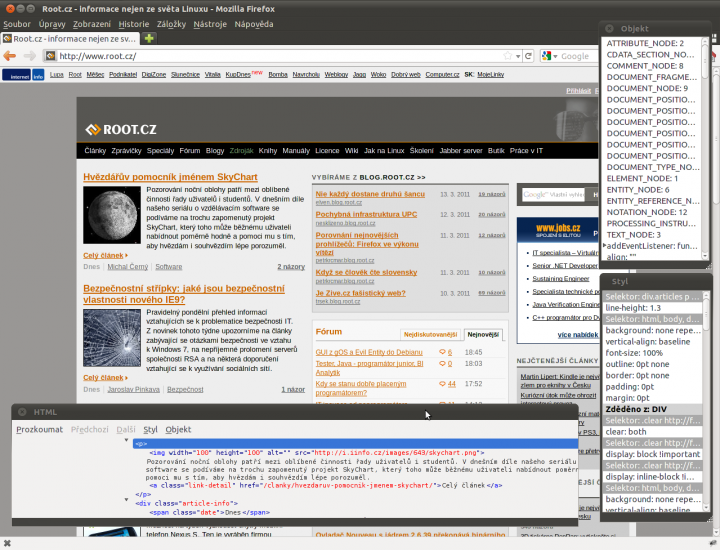Open Bezpečnostní střípky article link
The height and width of the screenshot is (550, 720).
click(184, 294)
